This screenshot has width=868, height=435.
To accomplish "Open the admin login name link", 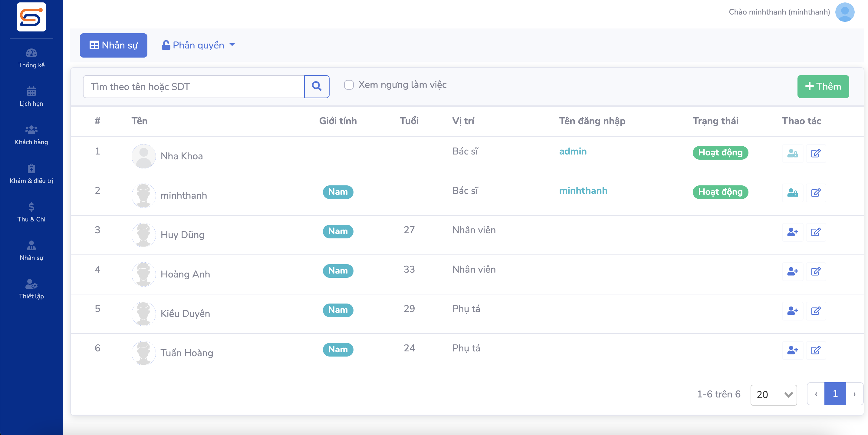I will (x=573, y=151).
